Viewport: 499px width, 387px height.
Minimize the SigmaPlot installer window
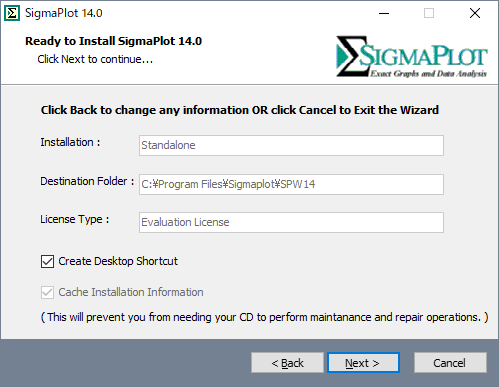click(x=384, y=13)
